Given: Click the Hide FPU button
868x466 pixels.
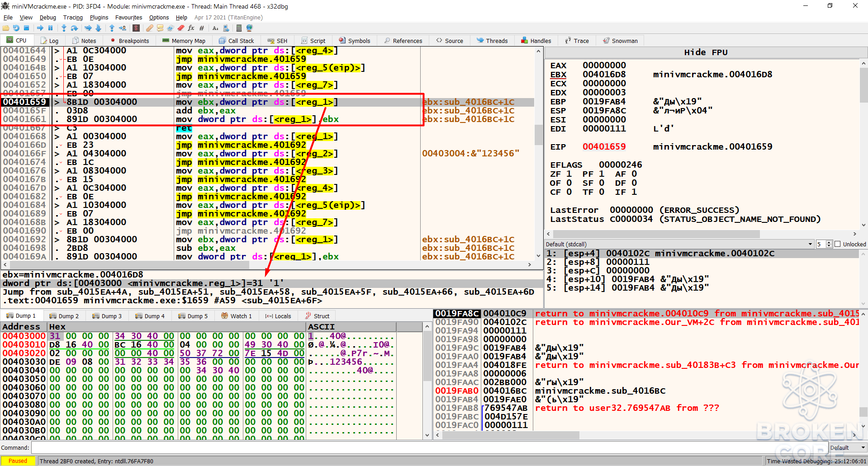Looking at the screenshot, I should coord(706,52).
